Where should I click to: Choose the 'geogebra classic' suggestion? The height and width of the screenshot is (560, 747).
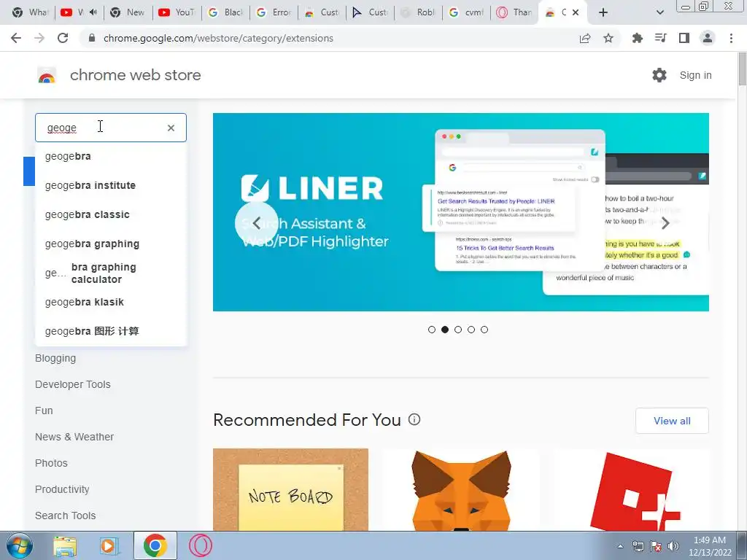pos(111,214)
